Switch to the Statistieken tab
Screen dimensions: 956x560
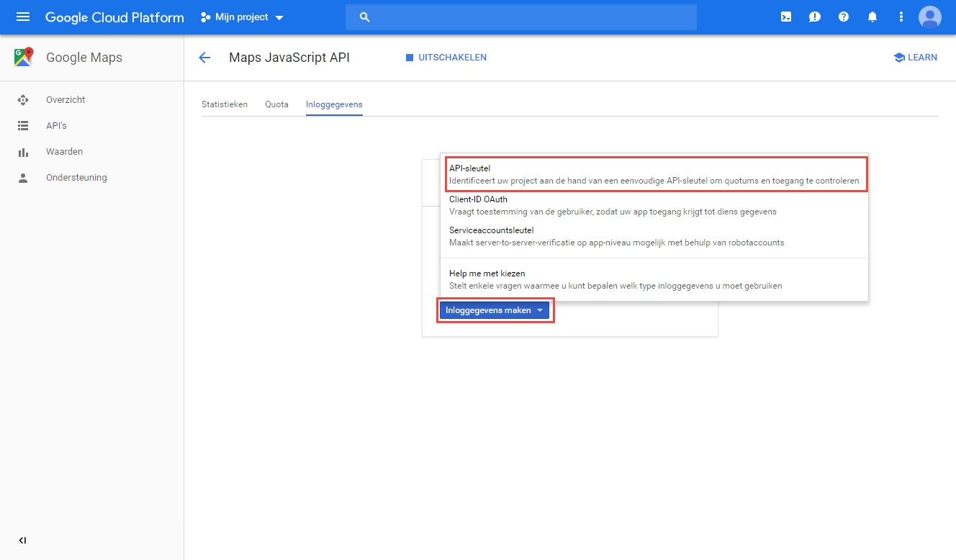[x=225, y=104]
